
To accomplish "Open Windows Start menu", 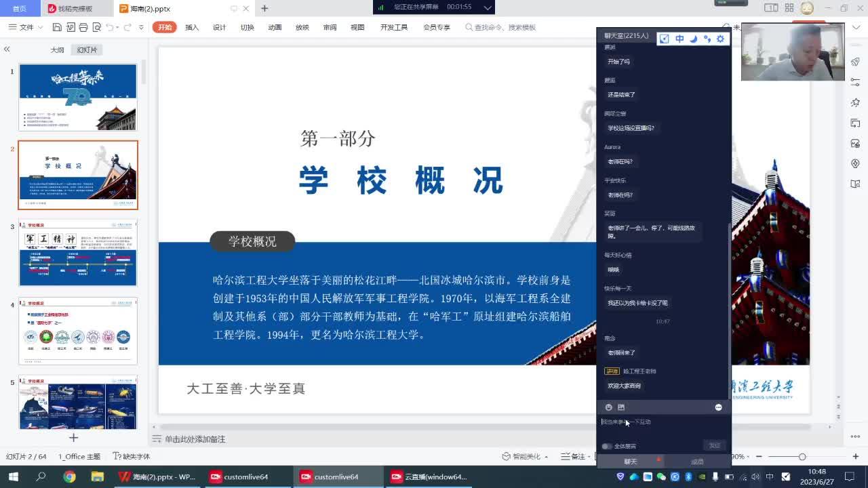I will click(x=13, y=476).
